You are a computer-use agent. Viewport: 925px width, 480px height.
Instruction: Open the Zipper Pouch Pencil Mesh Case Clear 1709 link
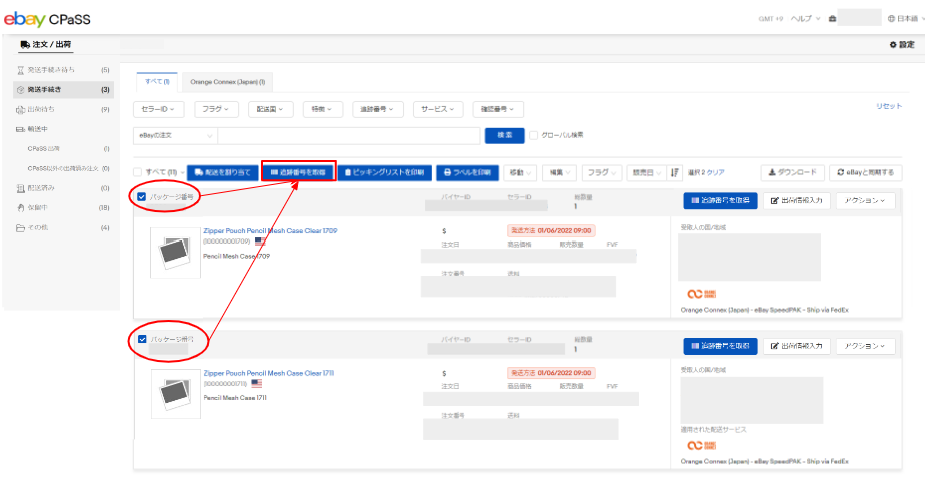pos(270,231)
